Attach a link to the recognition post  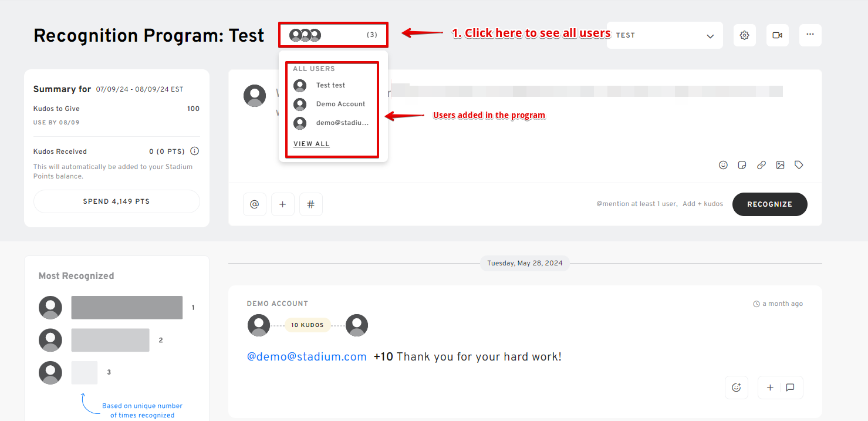coord(761,165)
